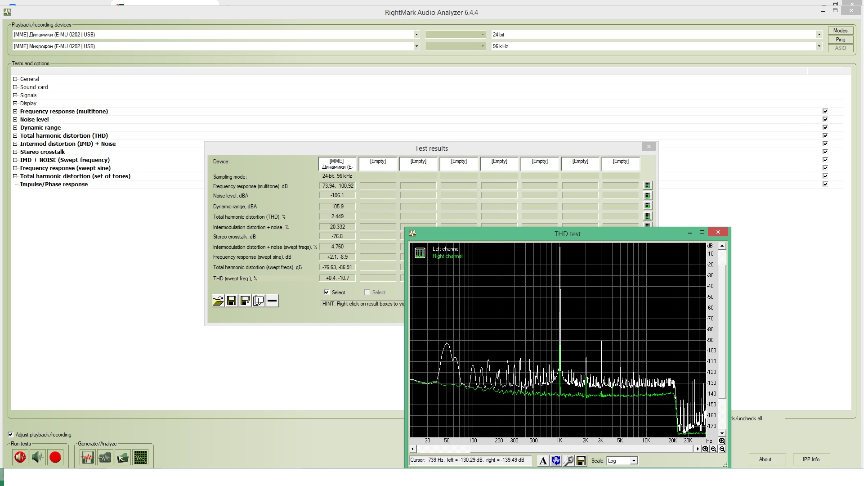The image size is (868, 486).
Task: Click the text label 'A' icon in THD window
Action: 543,461
